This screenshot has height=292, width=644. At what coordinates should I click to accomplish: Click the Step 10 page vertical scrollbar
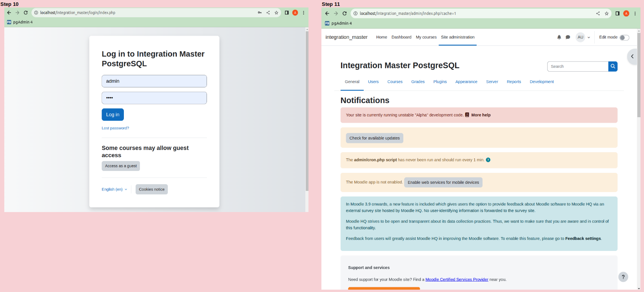coord(307,111)
